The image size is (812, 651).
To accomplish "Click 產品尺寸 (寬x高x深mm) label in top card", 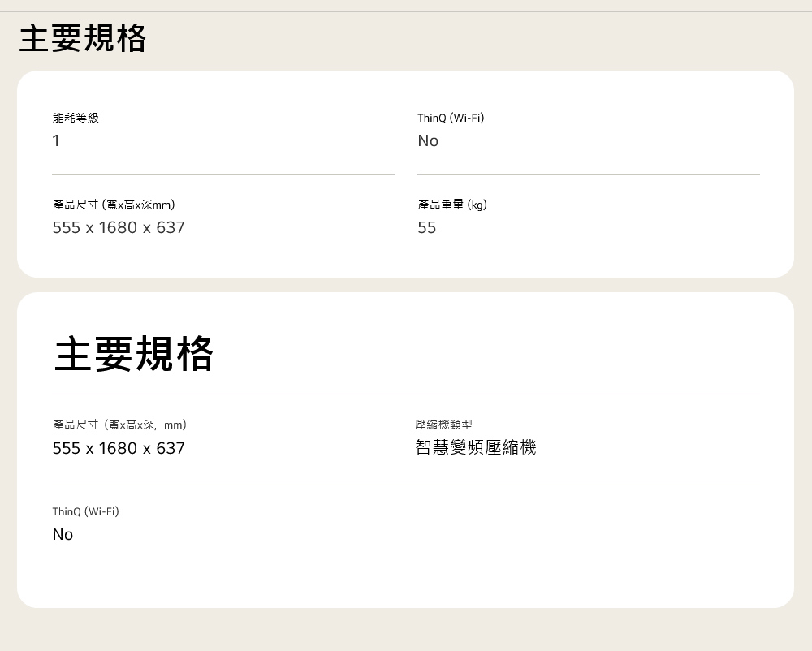I will [114, 205].
